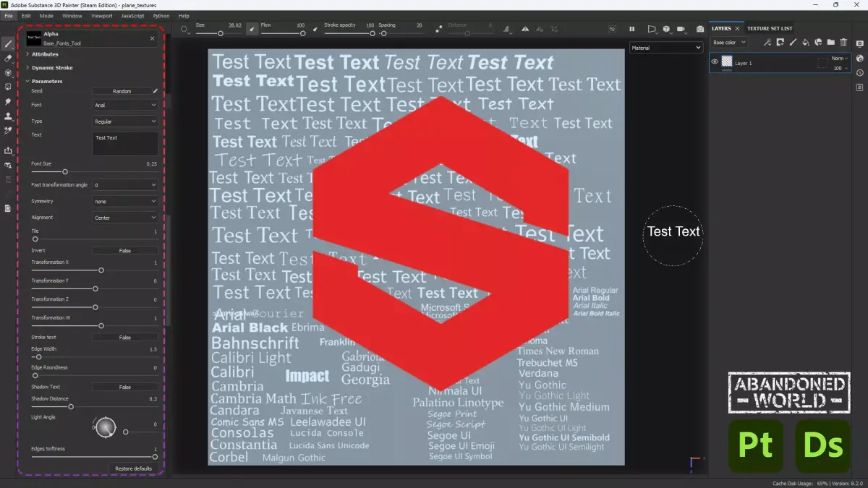The height and width of the screenshot is (488, 868).
Task: Click the document log icon in left toolbar
Action: click(x=8, y=208)
